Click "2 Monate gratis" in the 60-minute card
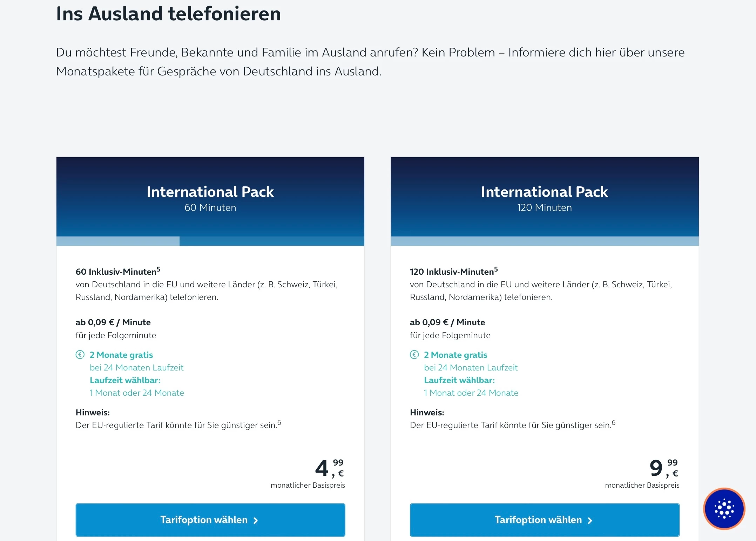Screen dimensions: 756x541 121,355
